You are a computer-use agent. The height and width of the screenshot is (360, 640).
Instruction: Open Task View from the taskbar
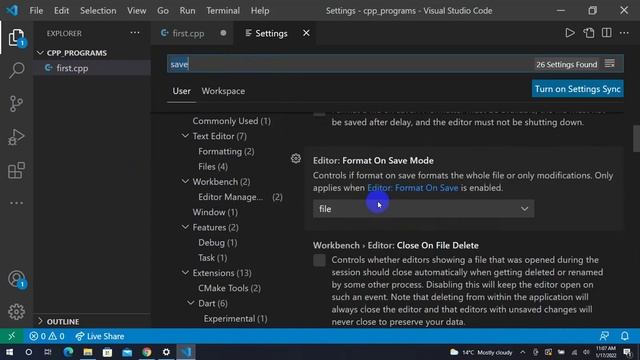point(48,352)
